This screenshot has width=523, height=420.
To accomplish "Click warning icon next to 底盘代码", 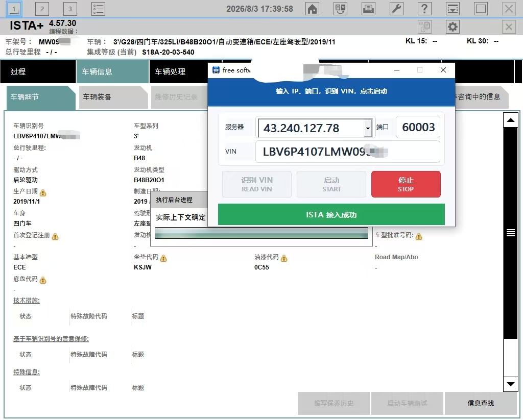I will pos(43,280).
